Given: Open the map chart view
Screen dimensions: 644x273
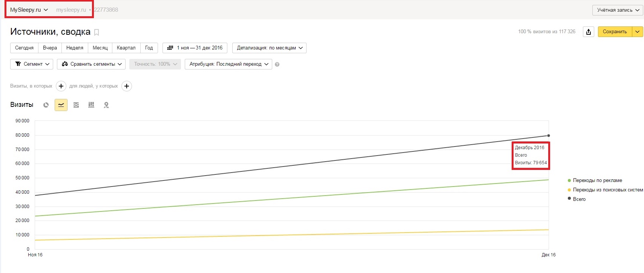Looking at the screenshot, I should (x=106, y=105).
